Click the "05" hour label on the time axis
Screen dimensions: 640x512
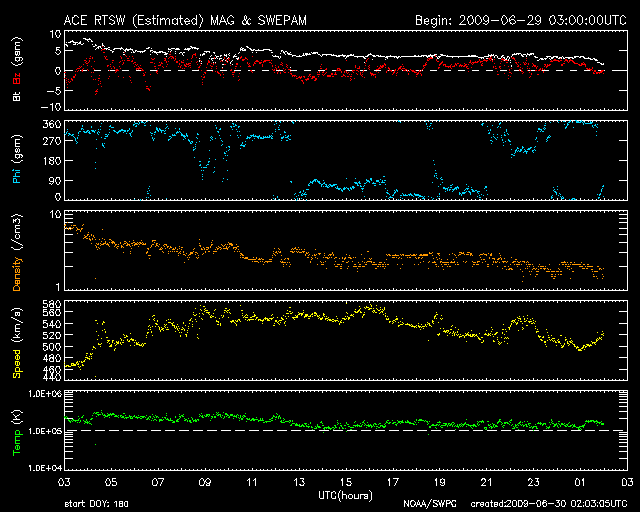(111, 483)
